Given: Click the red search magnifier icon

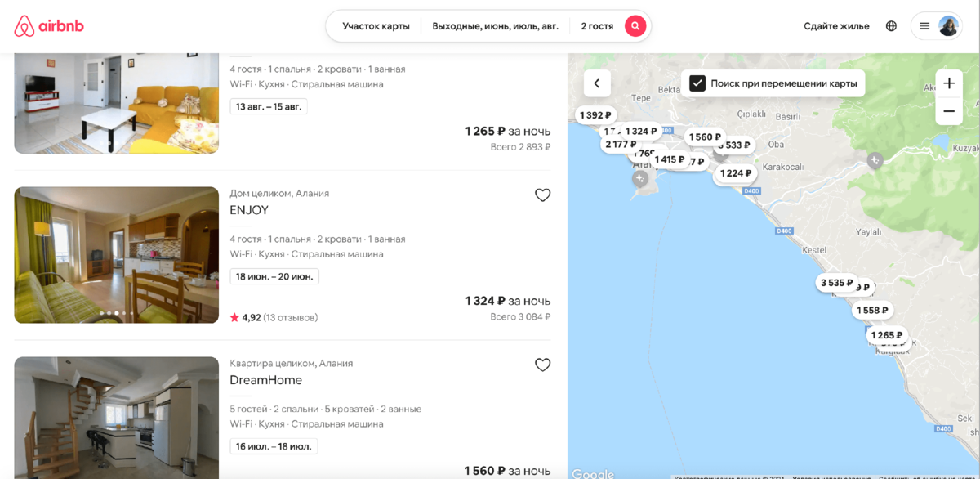Looking at the screenshot, I should coord(635,25).
